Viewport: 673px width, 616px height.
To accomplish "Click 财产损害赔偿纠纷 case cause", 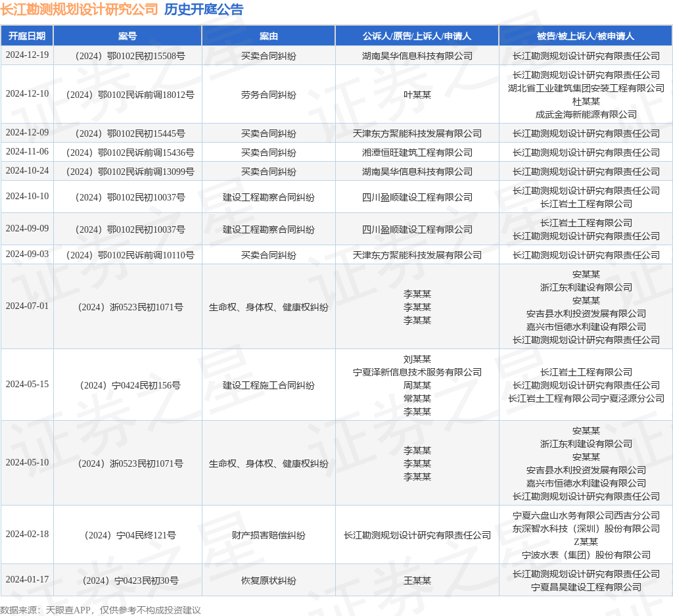I will [269, 535].
